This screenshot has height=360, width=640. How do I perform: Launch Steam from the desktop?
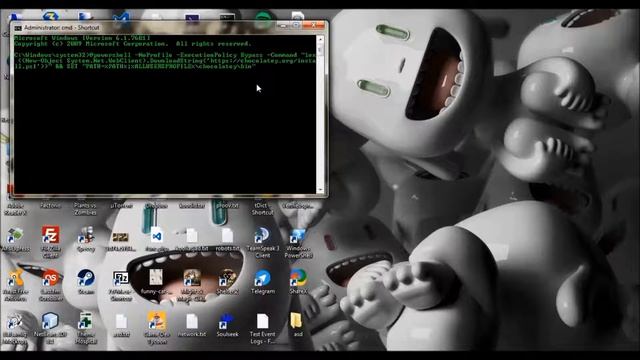[86, 278]
